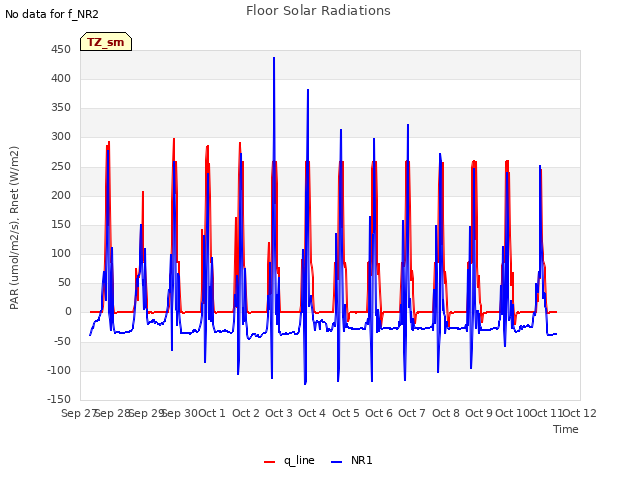Image resolution: width=640 pixels, height=480 pixels.
Task: Click the 400 y-axis tick label
Action: pos(61,78)
